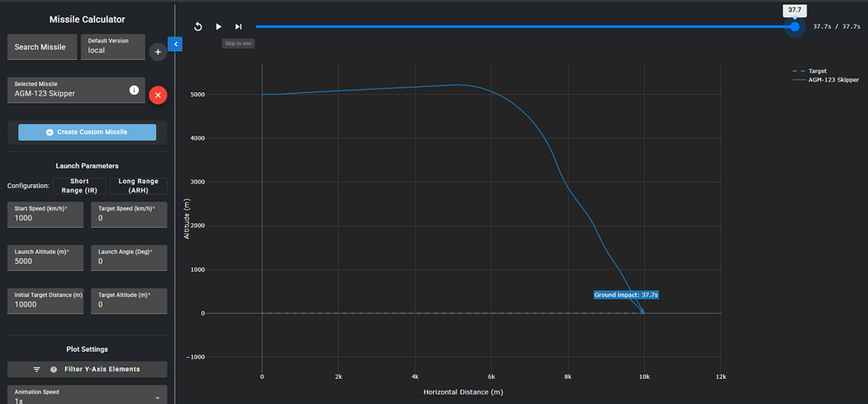Open the Default Version selector
This screenshot has height=404, width=868.
(x=112, y=47)
